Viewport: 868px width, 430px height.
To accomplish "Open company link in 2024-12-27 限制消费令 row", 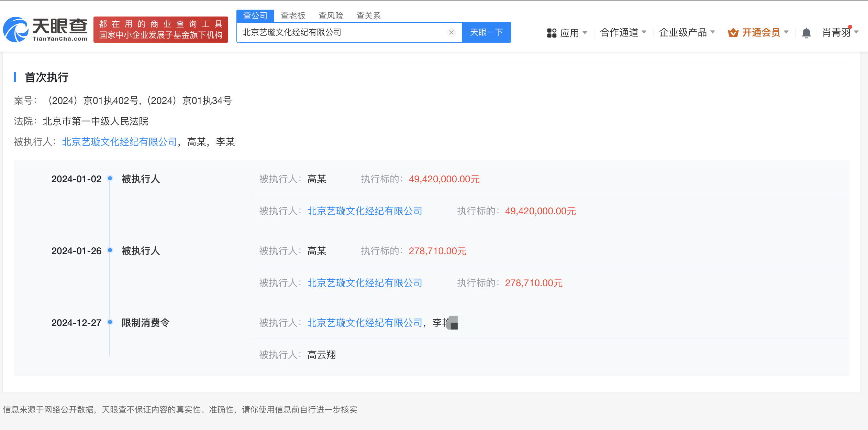I will point(364,323).
